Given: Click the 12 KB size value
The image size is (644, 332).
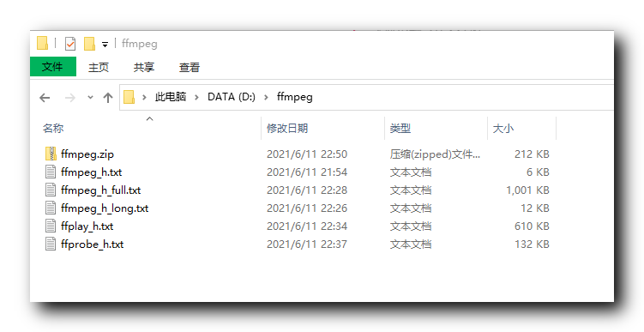Looking at the screenshot, I should coord(535,208).
